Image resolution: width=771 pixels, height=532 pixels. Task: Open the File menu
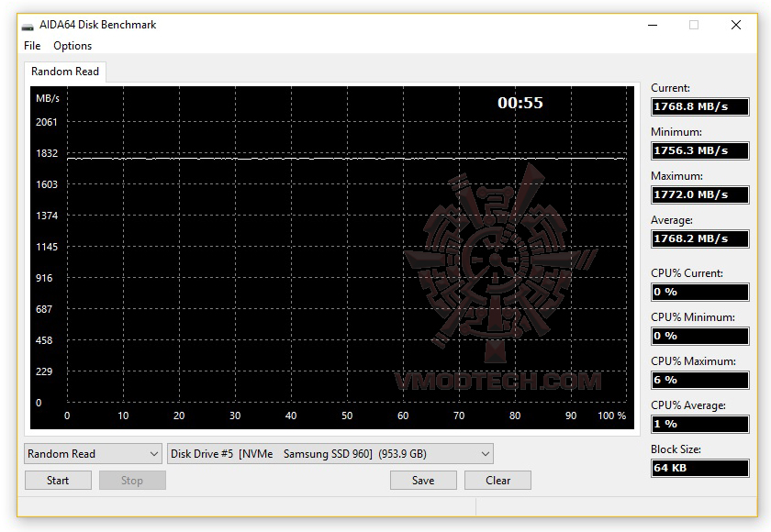point(32,46)
